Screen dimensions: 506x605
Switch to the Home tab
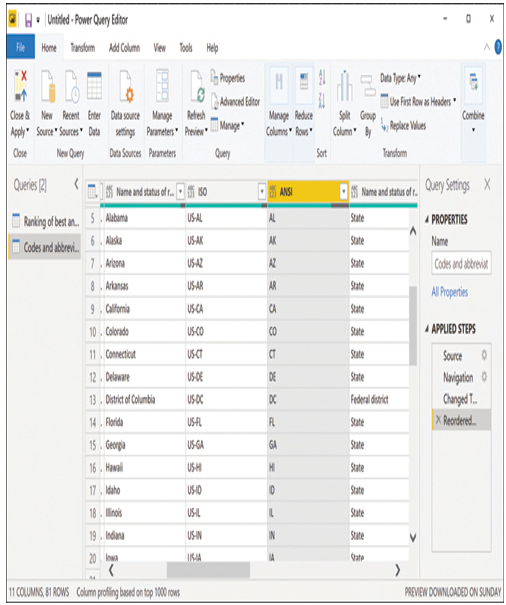49,48
